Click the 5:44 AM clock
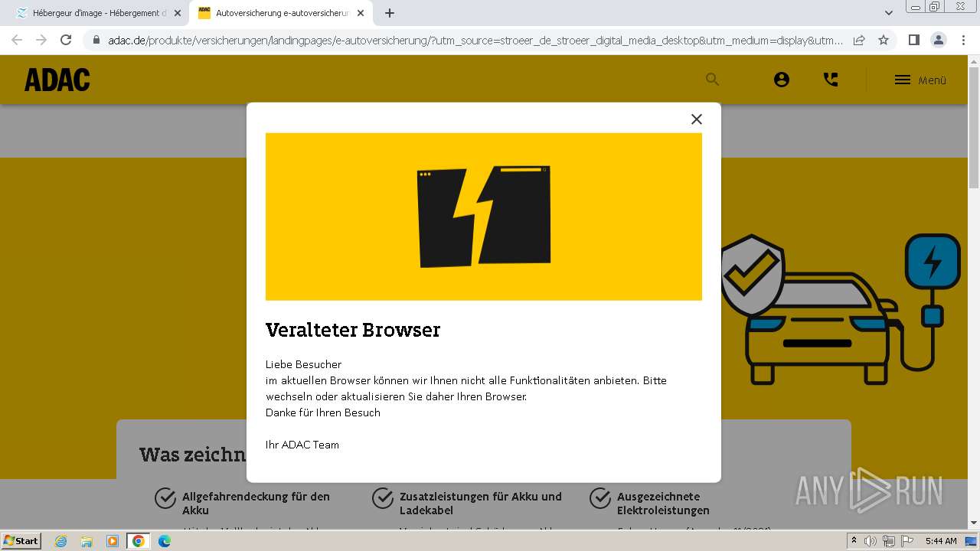980x551 pixels. tap(941, 541)
